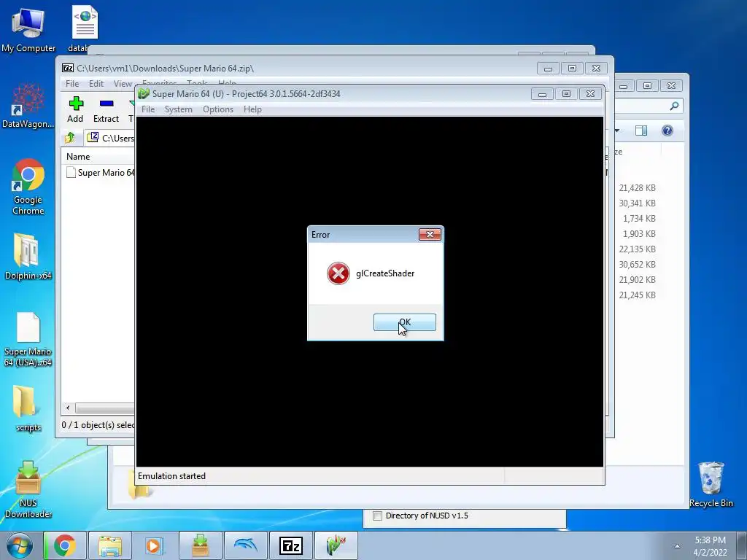Open Chrome from the taskbar
The height and width of the screenshot is (560, 747).
[65, 545]
